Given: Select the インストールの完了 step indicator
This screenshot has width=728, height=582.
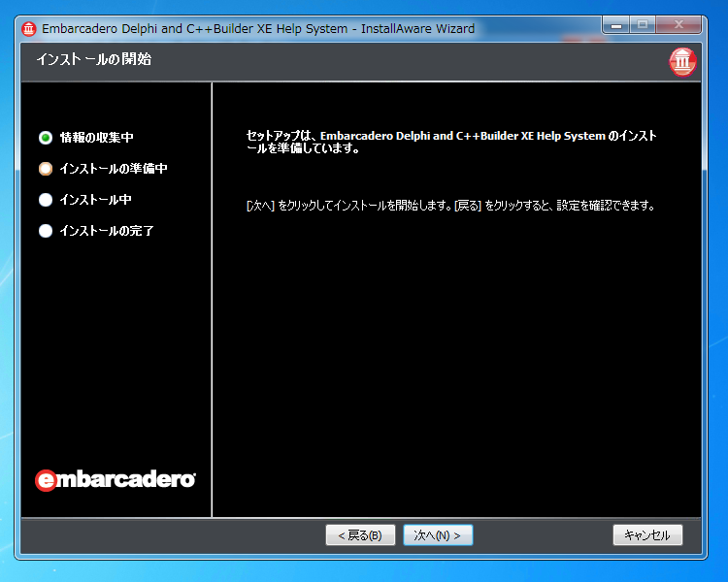Looking at the screenshot, I should [x=46, y=231].
